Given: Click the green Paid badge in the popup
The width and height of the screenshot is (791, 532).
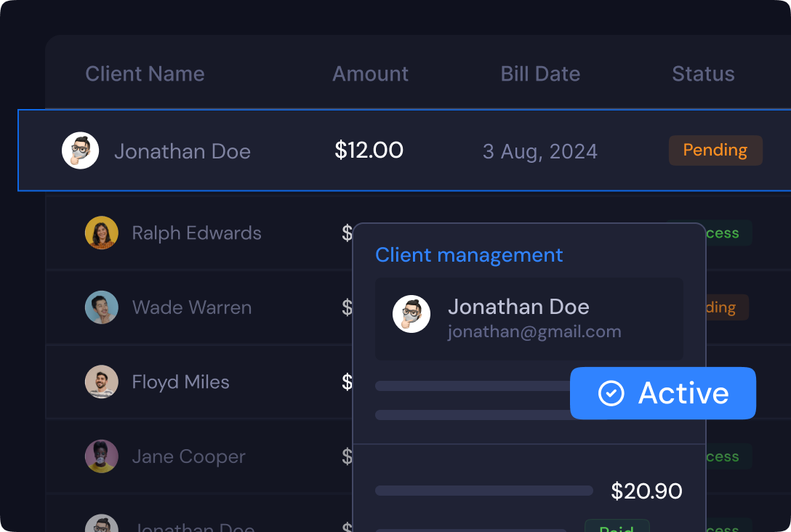Looking at the screenshot, I should pyautogui.click(x=617, y=527).
